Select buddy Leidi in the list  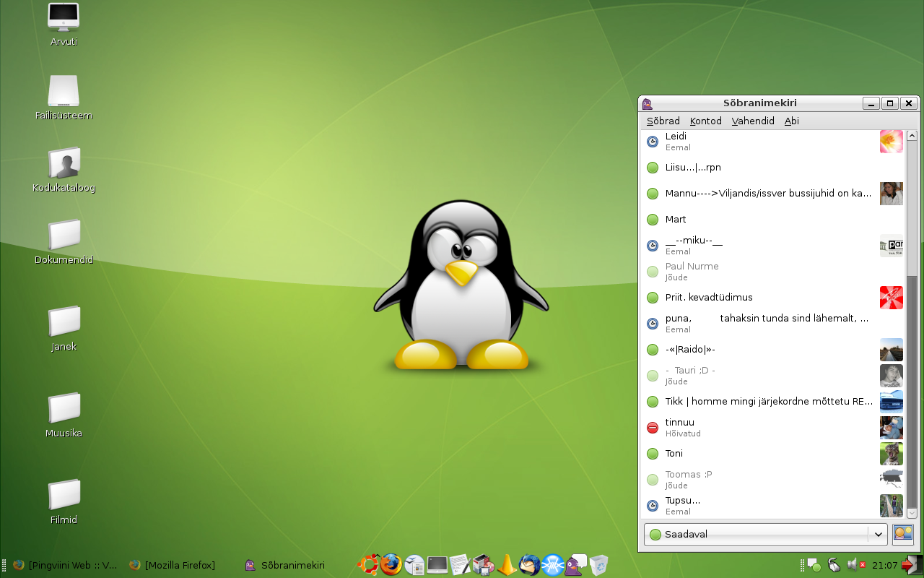772,142
